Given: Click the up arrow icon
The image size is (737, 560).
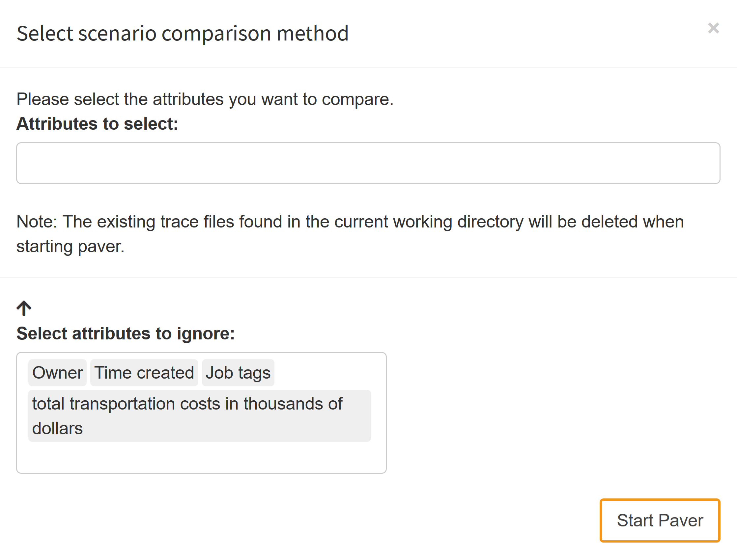Looking at the screenshot, I should 24,308.
